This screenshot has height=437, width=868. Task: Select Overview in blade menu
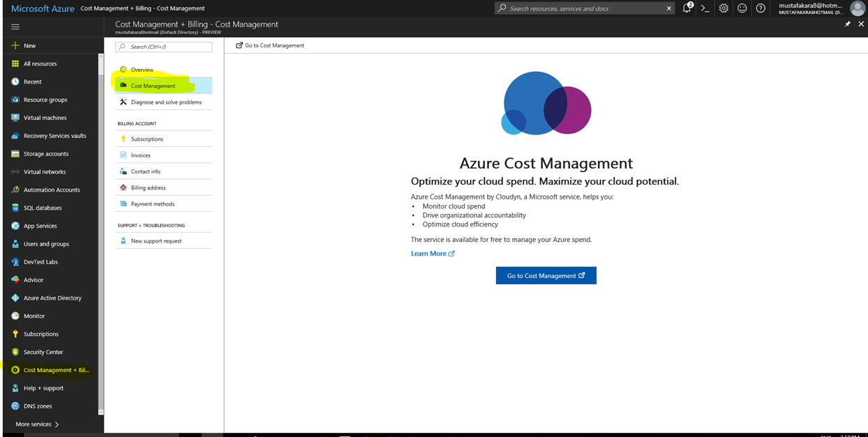[x=164, y=70]
